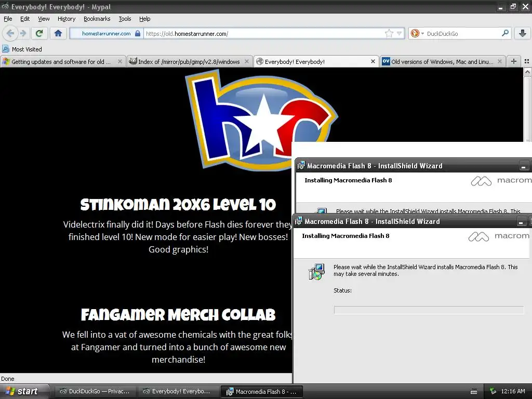Reload the page with the refresh icon
Screen dimensions: 532x399
pos(39,33)
